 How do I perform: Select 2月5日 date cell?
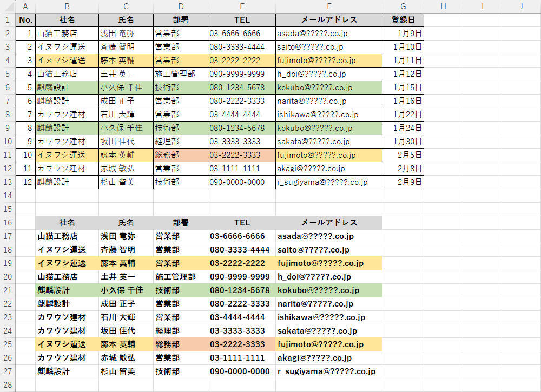403,155
